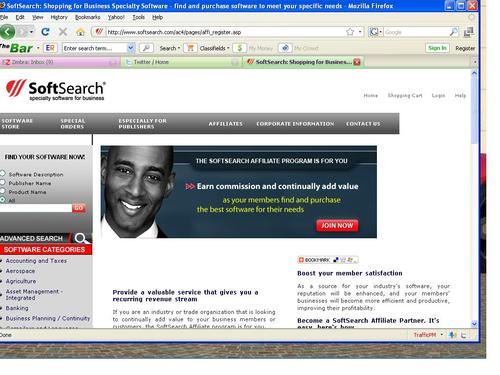Click in the URL address field

click(x=225, y=32)
